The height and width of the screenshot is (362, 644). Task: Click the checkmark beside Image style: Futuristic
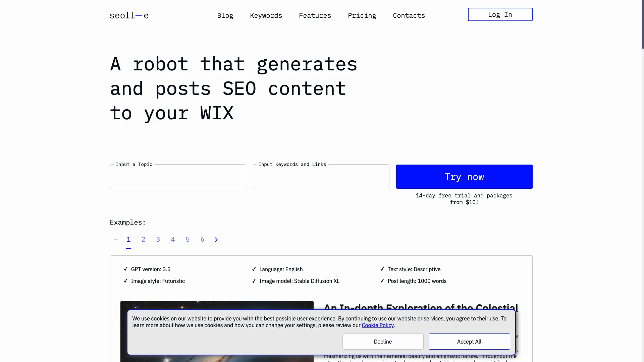coord(126,281)
